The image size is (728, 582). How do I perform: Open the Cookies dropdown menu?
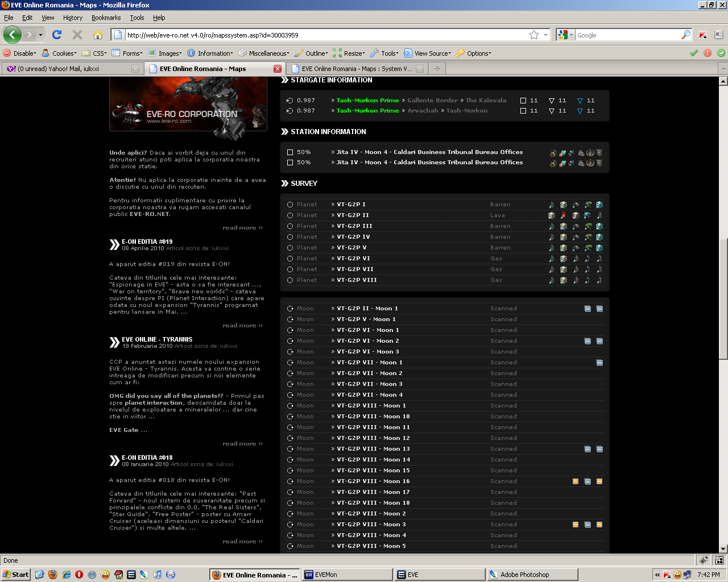click(x=59, y=53)
